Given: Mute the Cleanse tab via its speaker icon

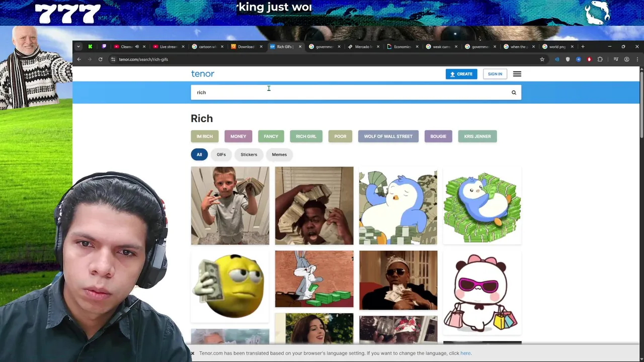Looking at the screenshot, I should click(x=137, y=47).
